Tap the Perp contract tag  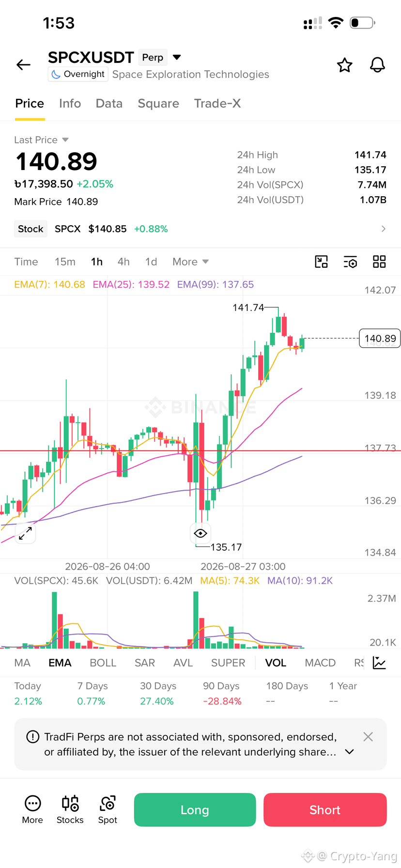[153, 57]
